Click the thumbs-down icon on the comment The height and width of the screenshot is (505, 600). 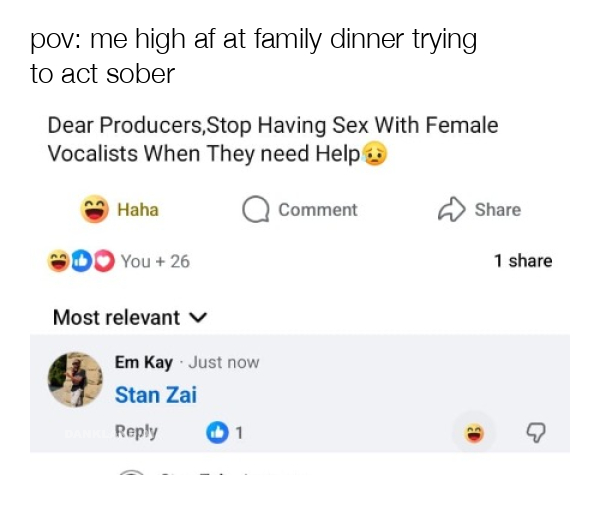(x=534, y=432)
